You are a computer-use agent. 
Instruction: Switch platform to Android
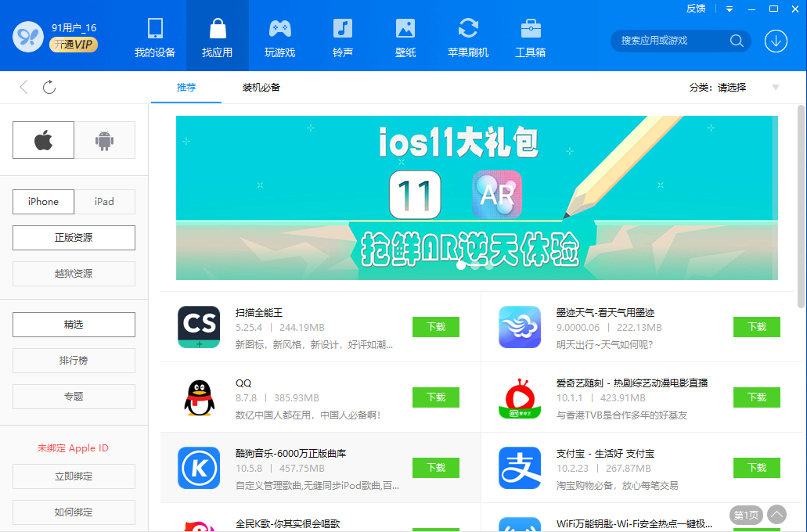coord(104,140)
